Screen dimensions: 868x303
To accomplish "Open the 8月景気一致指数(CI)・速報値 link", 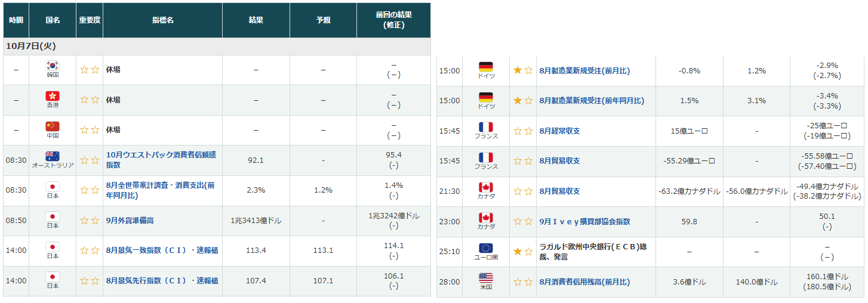I will click(x=162, y=251).
